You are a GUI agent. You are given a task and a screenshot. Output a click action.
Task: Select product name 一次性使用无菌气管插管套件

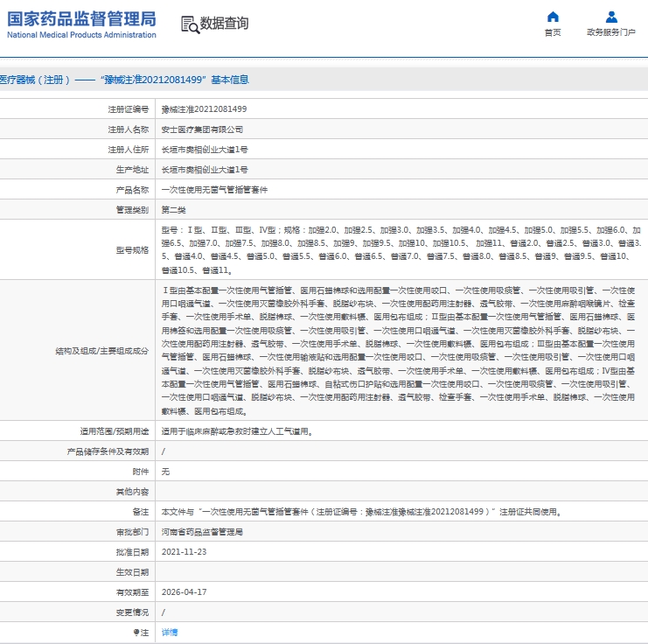pyautogui.click(x=214, y=190)
